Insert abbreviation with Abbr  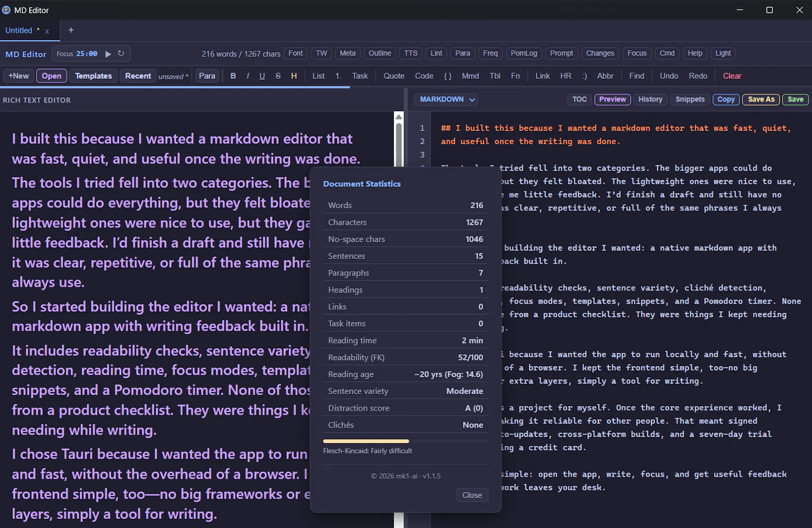(605, 76)
